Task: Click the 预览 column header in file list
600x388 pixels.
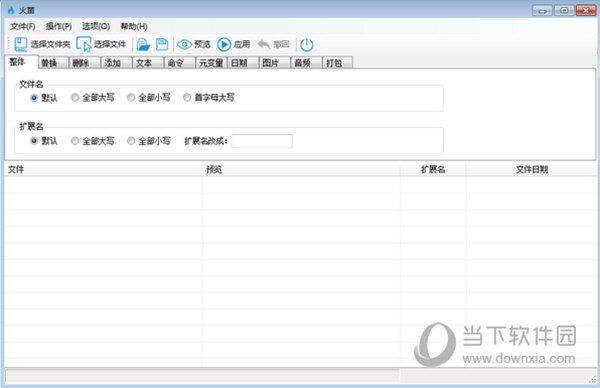Action: (x=301, y=170)
